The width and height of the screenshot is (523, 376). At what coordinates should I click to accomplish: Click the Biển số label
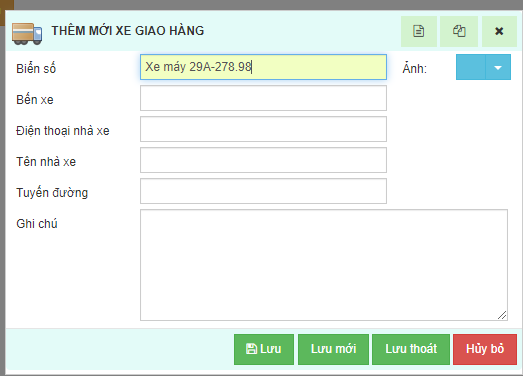36,69
